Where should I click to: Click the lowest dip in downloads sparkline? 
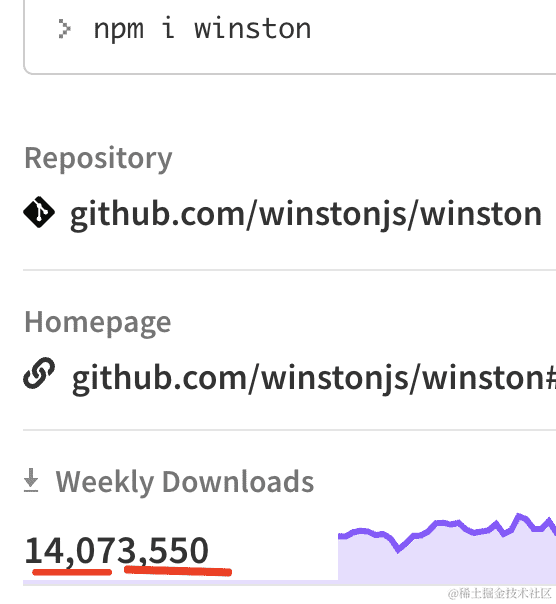pyautogui.click(x=398, y=551)
